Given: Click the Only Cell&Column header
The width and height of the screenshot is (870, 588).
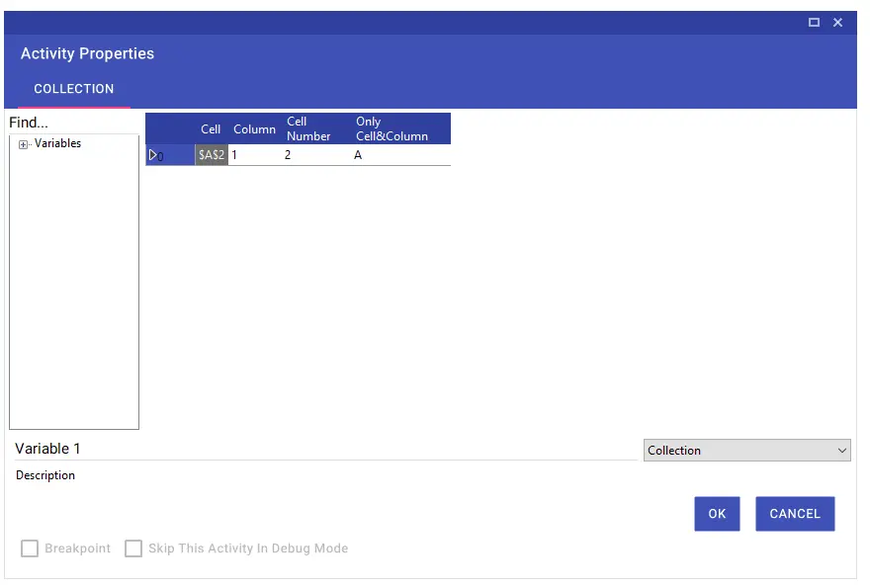Looking at the screenshot, I should click(400, 128).
